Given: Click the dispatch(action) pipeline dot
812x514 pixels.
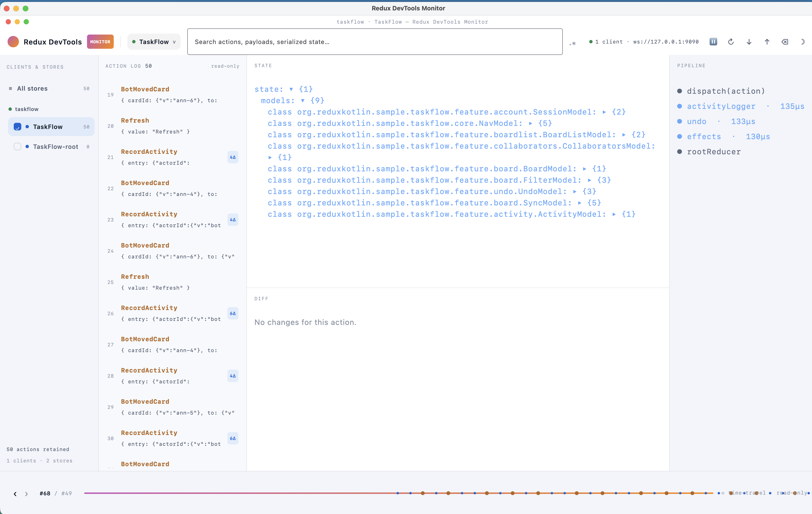Looking at the screenshot, I should pyautogui.click(x=680, y=91).
